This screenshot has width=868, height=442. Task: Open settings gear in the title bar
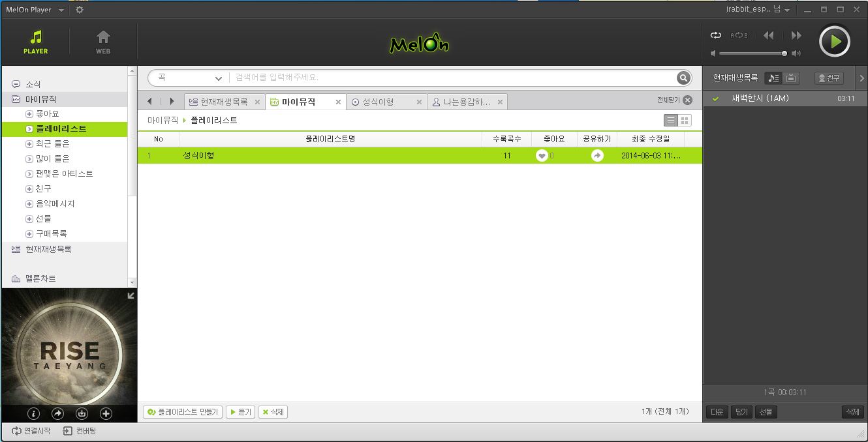pyautogui.click(x=80, y=10)
